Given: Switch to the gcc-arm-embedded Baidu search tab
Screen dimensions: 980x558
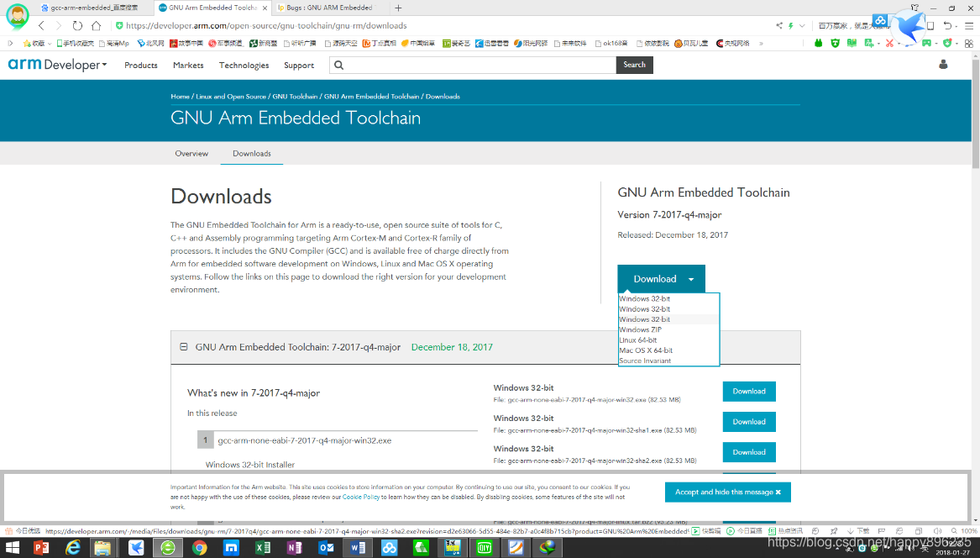Looking at the screenshot, I should point(94,8).
